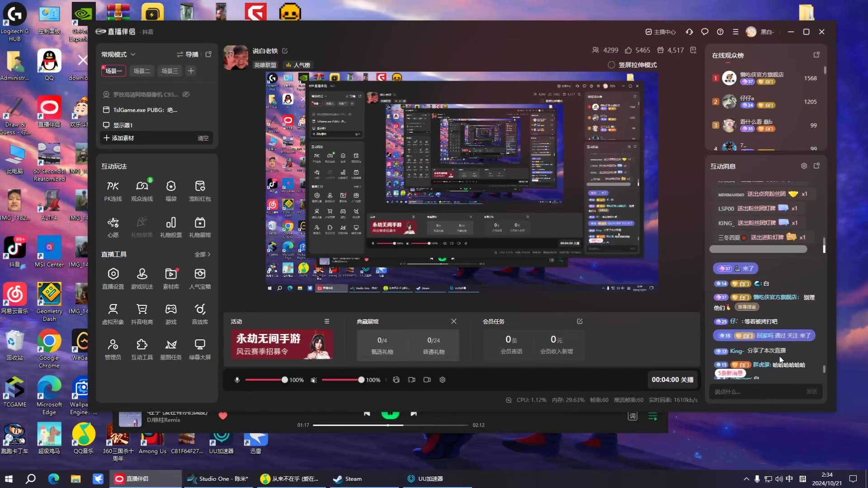The width and height of the screenshot is (868, 488).
Task: Click 清空 to clear sources
Action: tap(203, 138)
